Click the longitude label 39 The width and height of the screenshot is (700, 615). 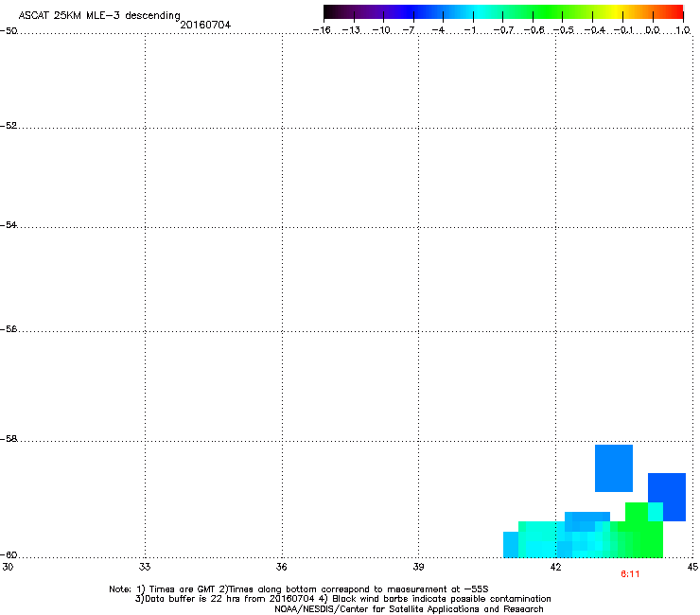pyautogui.click(x=418, y=567)
